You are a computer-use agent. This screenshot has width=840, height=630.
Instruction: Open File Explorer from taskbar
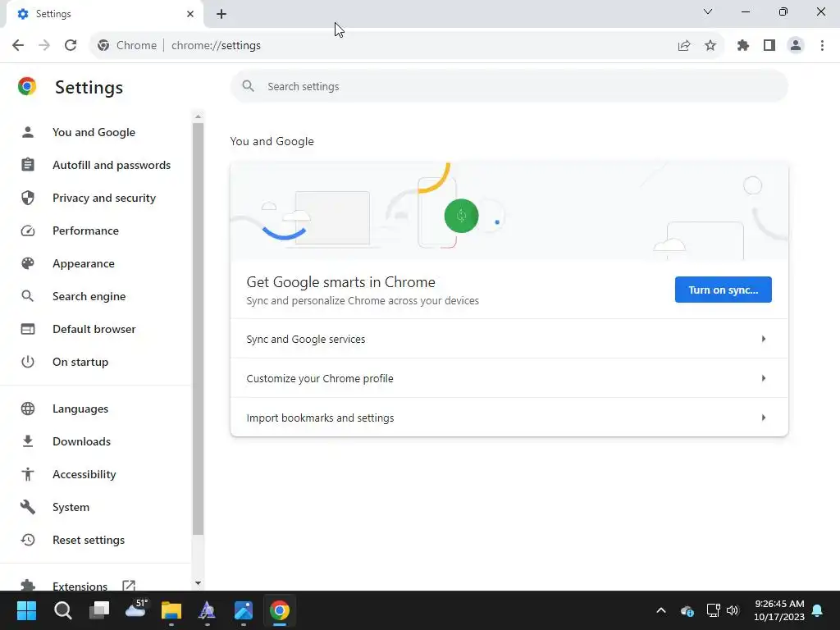[171, 610]
